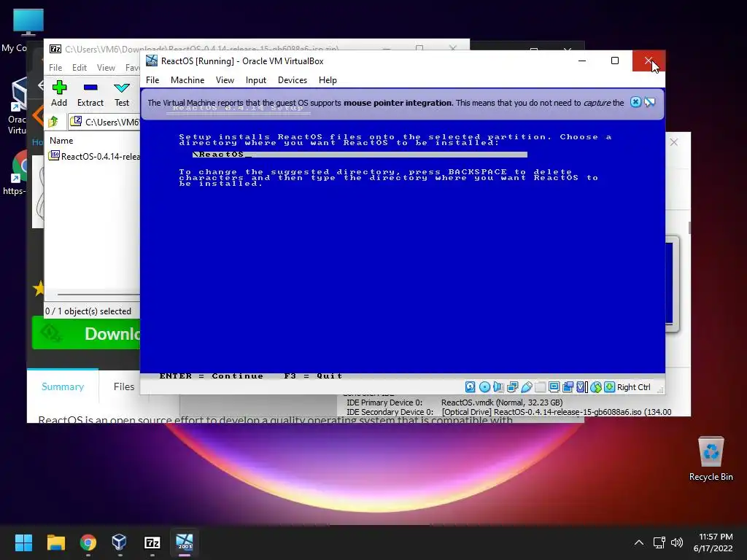Click the shared folders icon in VM status bar
This screenshot has width=747, height=560.
(x=541, y=387)
